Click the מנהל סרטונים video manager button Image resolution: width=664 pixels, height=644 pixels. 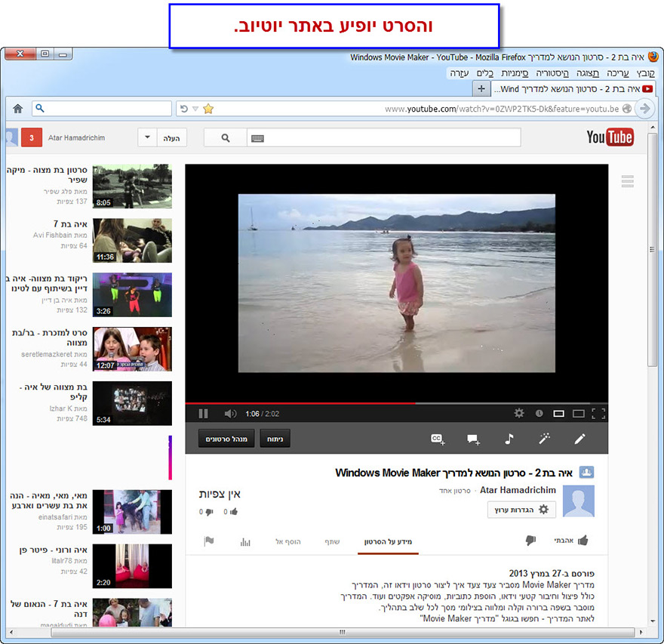tap(226, 439)
